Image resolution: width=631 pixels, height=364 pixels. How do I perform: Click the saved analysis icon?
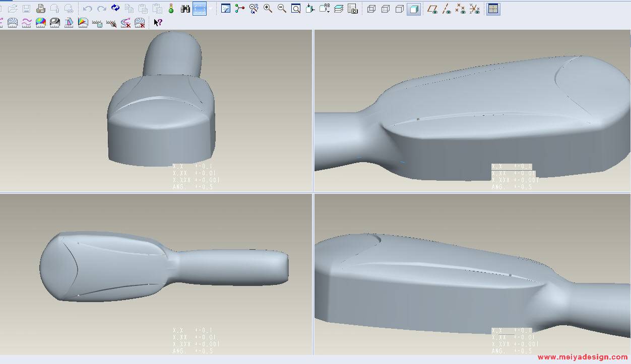97,23
